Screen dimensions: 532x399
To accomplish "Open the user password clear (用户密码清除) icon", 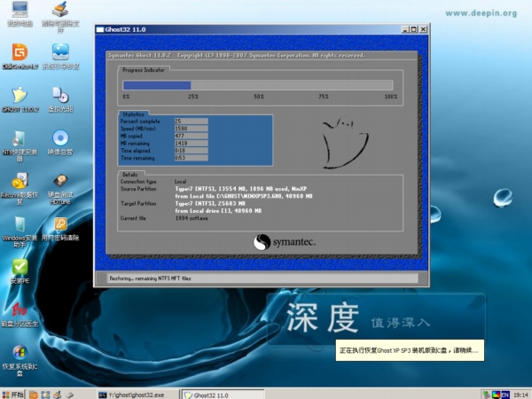I will (x=60, y=229).
